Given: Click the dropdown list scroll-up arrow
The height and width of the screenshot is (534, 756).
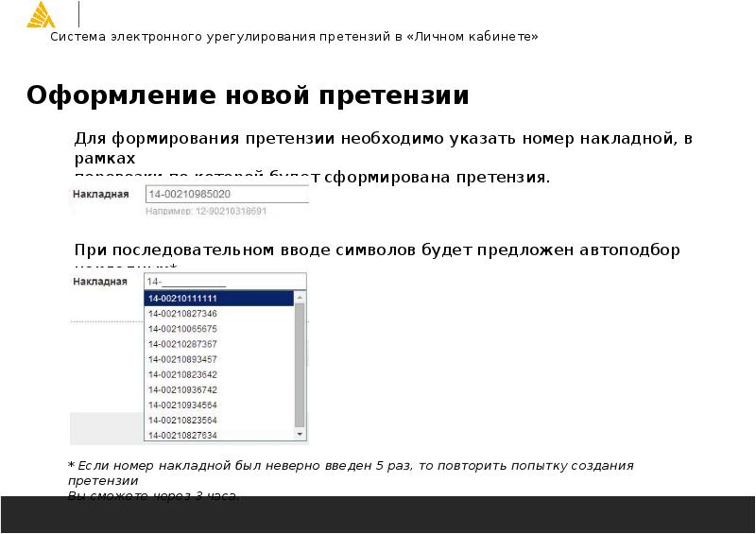Looking at the screenshot, I should (x=301, y=297).
